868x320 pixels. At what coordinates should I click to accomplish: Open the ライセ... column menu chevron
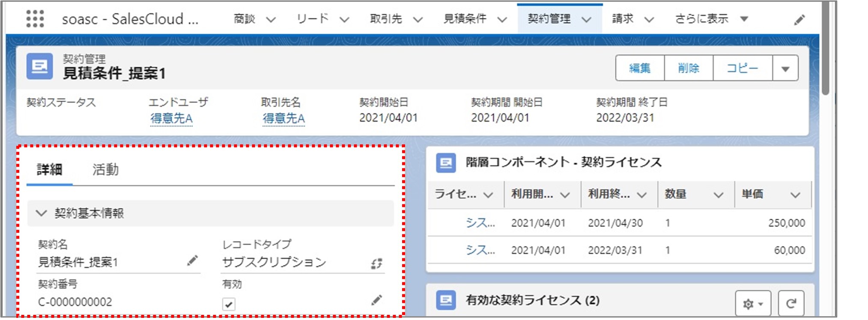[488, 195]
